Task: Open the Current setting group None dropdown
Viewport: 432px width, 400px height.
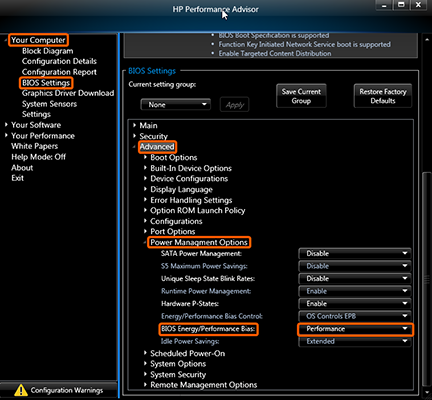Action: 176,105
